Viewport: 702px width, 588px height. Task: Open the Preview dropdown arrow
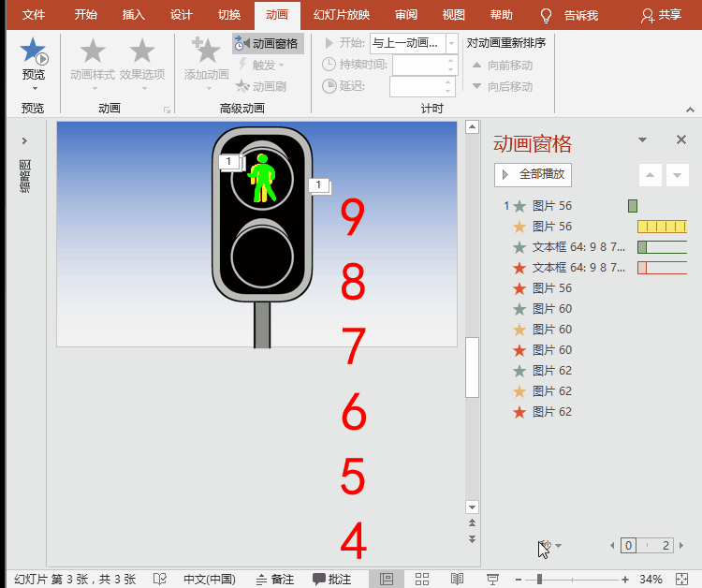click(x=35, y=88)
